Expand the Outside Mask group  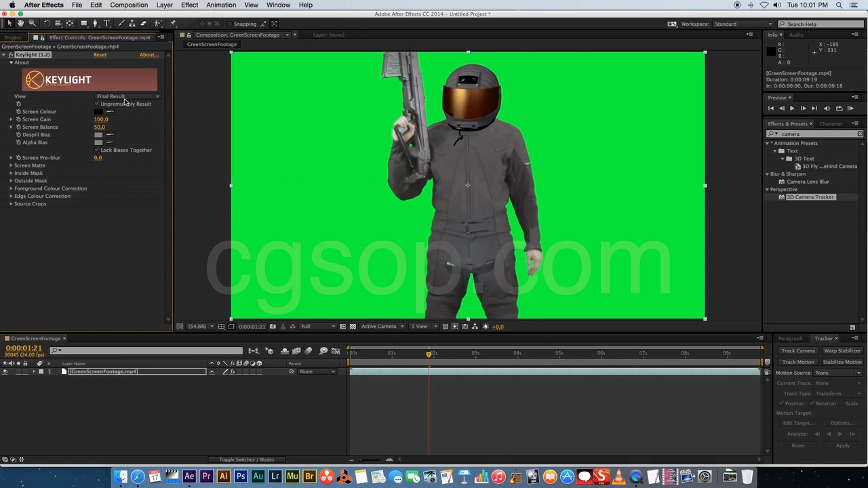(11, 181)
